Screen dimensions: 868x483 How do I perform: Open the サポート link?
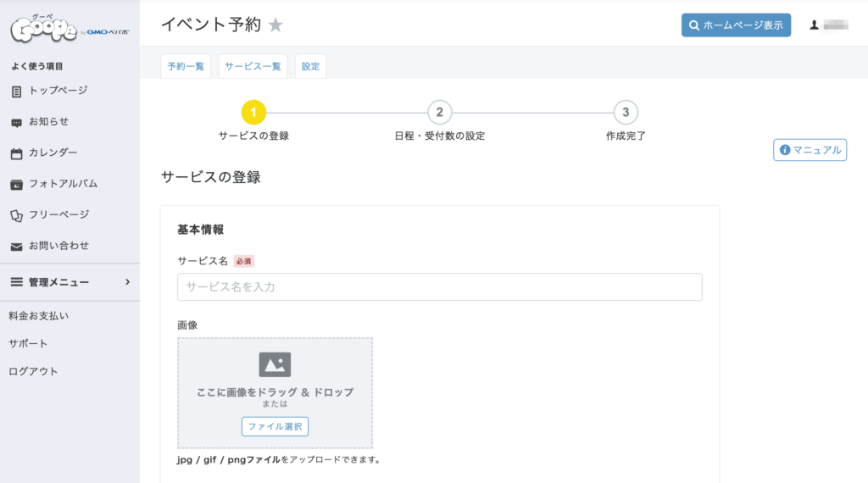(x=28, y=343)
